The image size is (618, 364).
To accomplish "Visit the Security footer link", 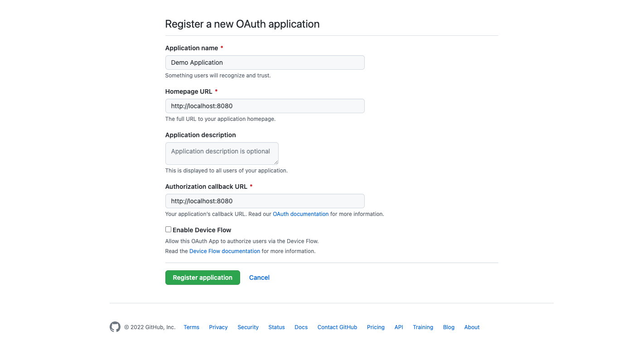I will tap(248, 327).
